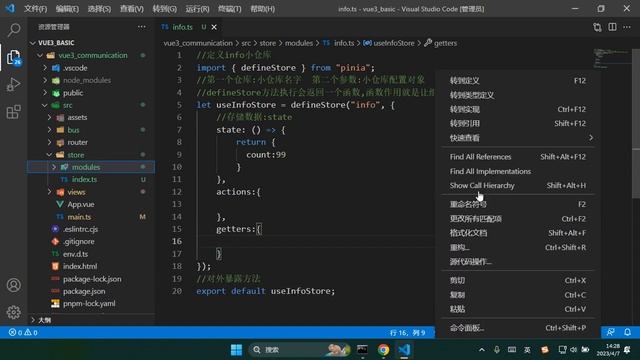Screen dimensions: 640x360
Task: Expand the bus folder
Action: click(x=49, y=130)
